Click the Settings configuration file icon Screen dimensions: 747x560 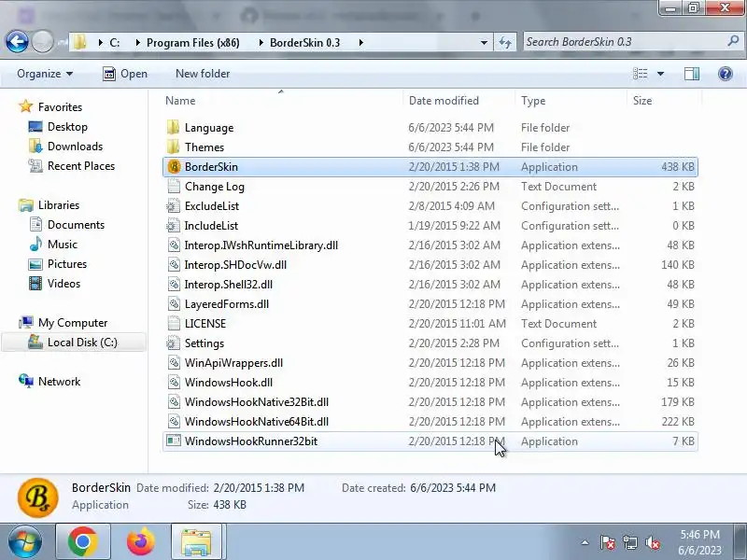pyautogui.click(x=174, y=343)
